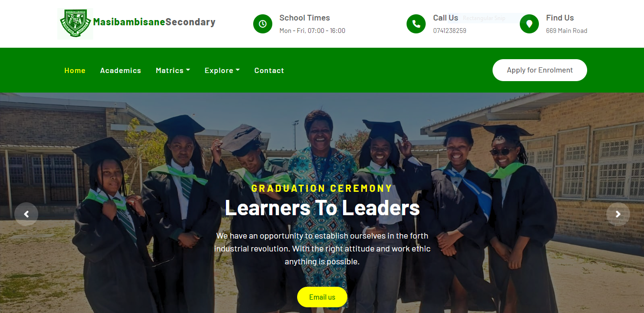Image resolution: width=644 pixels, height=313 pixels.
Task: Click the Graduation Ceremony caption text
Action: [322, 188]
